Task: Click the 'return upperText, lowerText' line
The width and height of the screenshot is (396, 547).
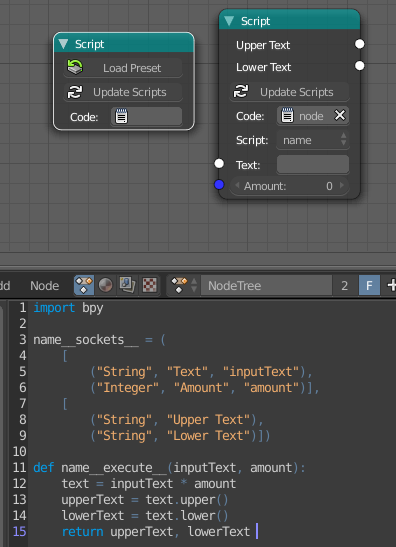Action: 156,531
